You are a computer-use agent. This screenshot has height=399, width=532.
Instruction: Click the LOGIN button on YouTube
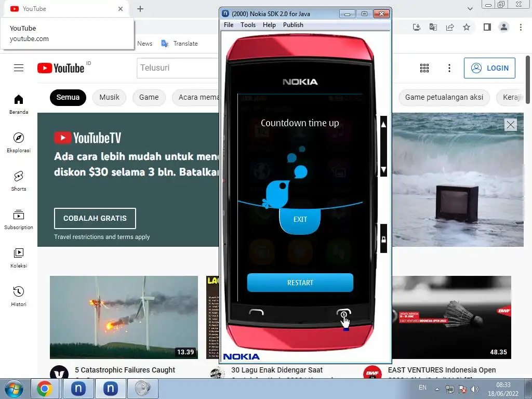tap(489, 68)
